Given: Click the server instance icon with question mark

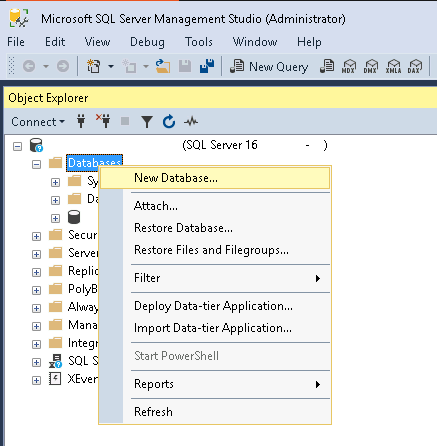Looking at the screenshot, I should pos(36,145).
